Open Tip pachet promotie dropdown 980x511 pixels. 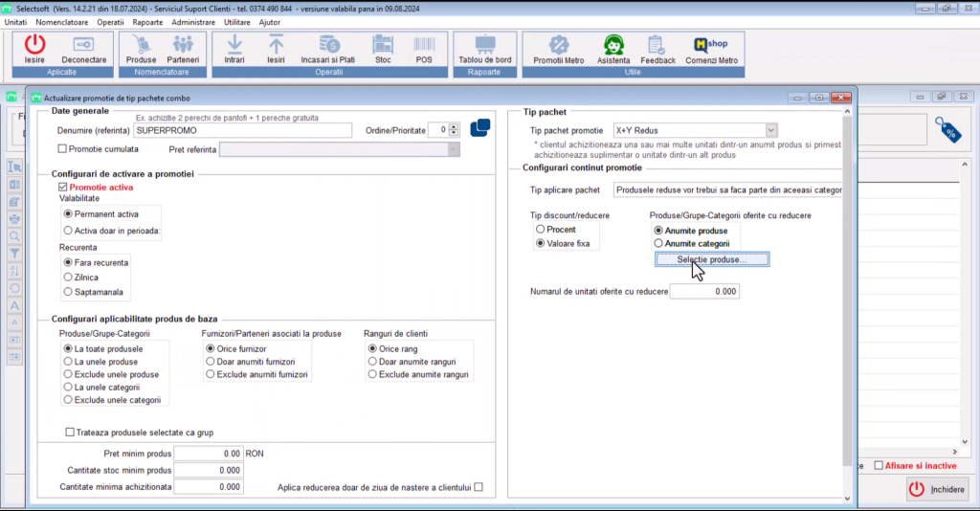point(770,130)
